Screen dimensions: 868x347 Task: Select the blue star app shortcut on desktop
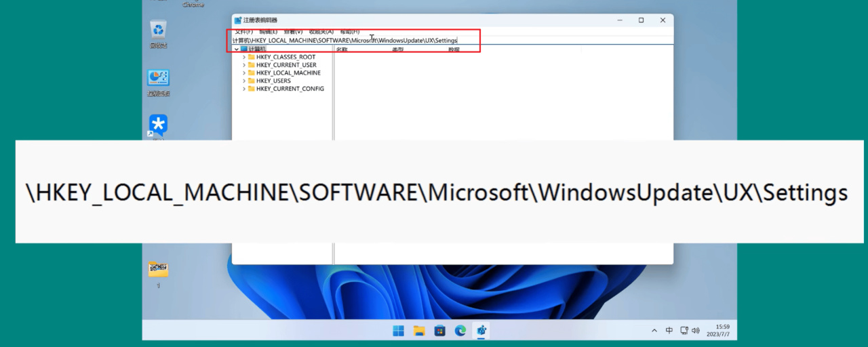point(158,125)
